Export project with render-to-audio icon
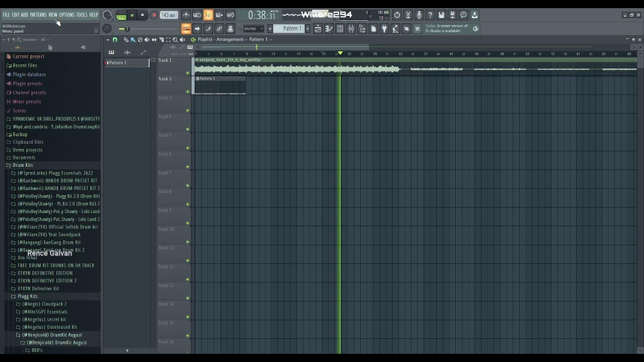This screenshot has width=644, height=362. point(452,15)
